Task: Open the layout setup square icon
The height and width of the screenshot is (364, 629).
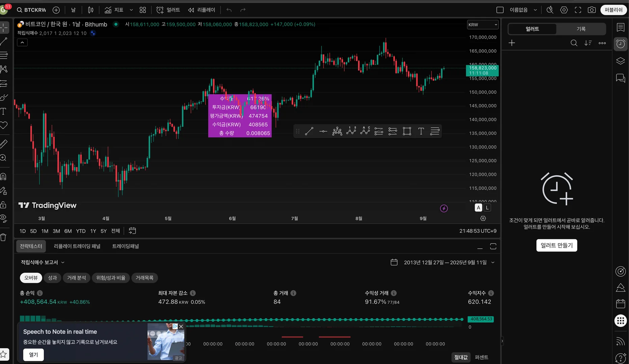Action: click(x=500, y=10)
